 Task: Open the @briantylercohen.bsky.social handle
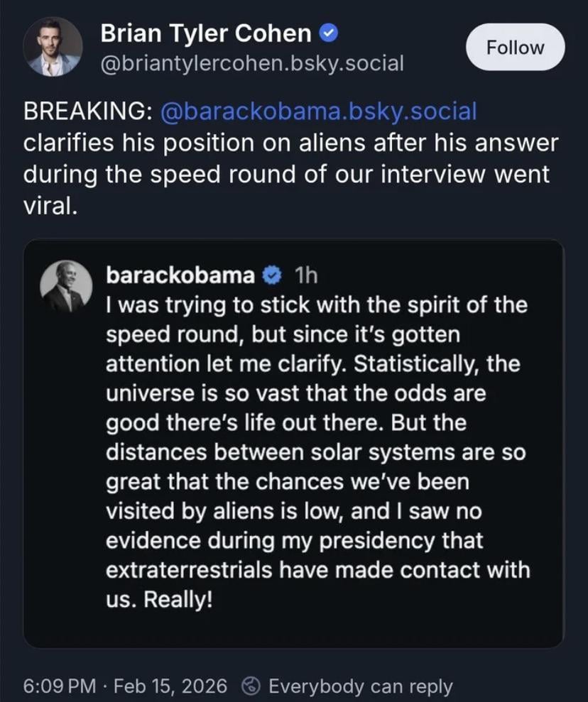click(252, 64)
